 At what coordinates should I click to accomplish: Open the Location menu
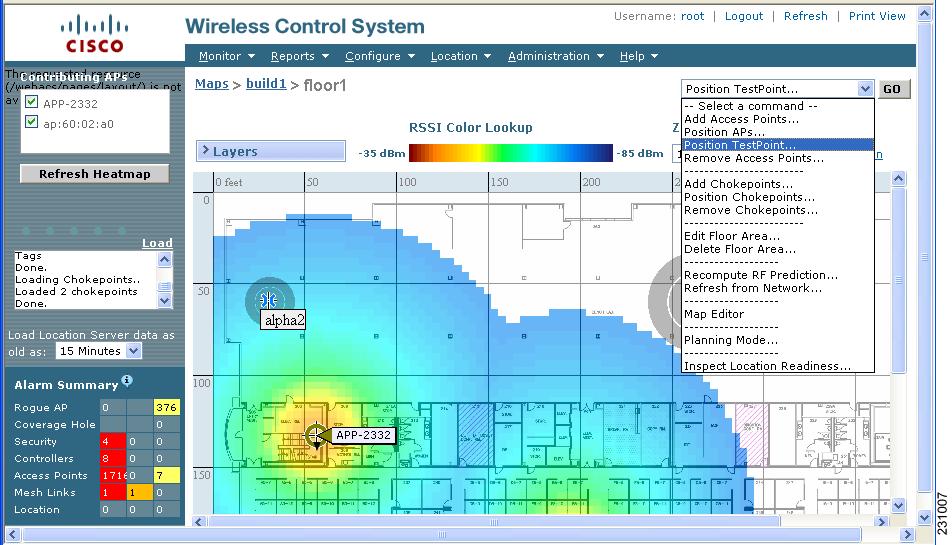coord(460,56)
